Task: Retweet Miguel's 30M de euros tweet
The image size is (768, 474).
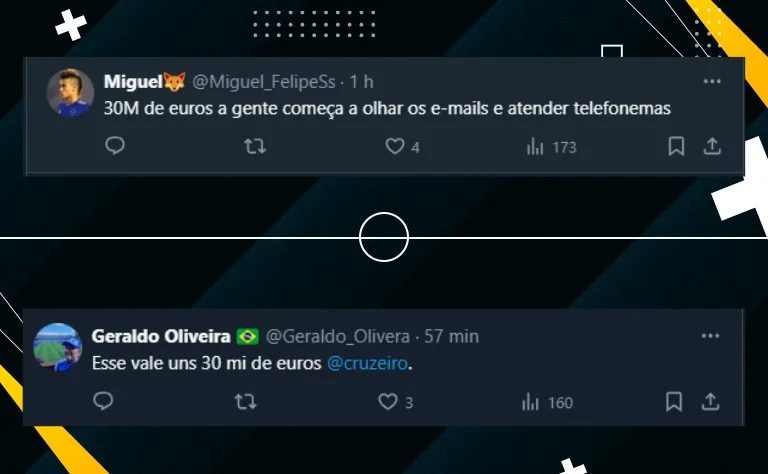Action: (x=255, y=146)
